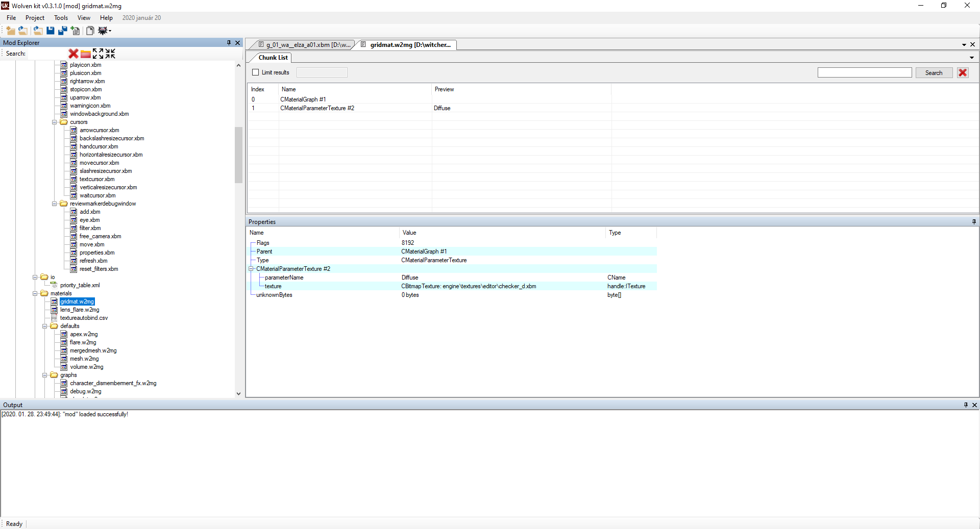The image size is (980, 529).
Task: Pin the Properties panel
Action: coord(974,222)
